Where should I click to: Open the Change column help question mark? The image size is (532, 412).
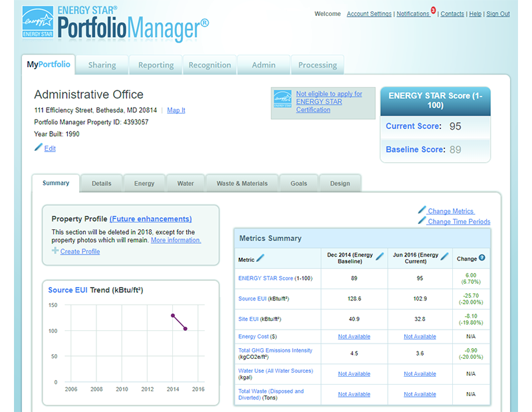point(481,258)
